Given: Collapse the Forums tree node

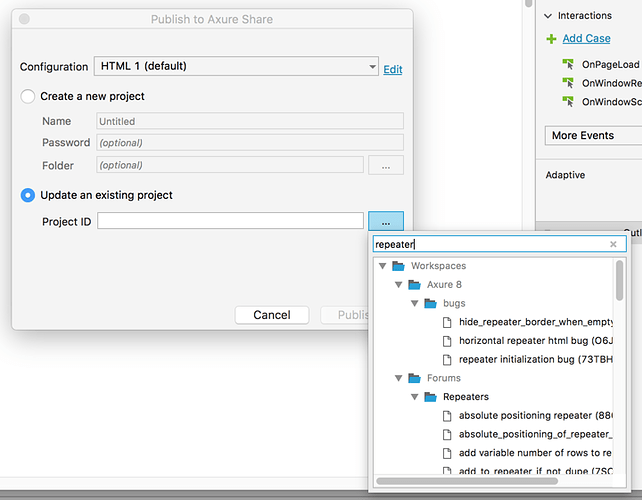Looking at the screenshot, I should click(x=398, y=378).
